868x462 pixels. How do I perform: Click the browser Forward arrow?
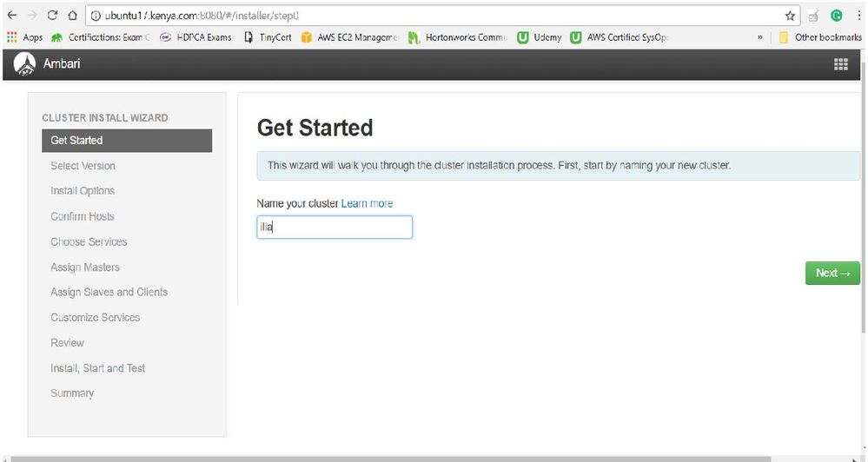tap(32, 16)
